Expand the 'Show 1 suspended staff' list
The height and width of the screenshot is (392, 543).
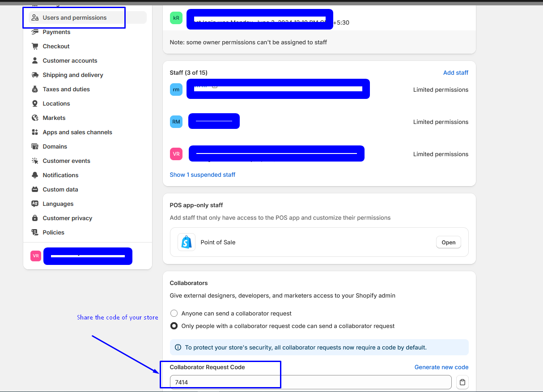pos(202,175)
